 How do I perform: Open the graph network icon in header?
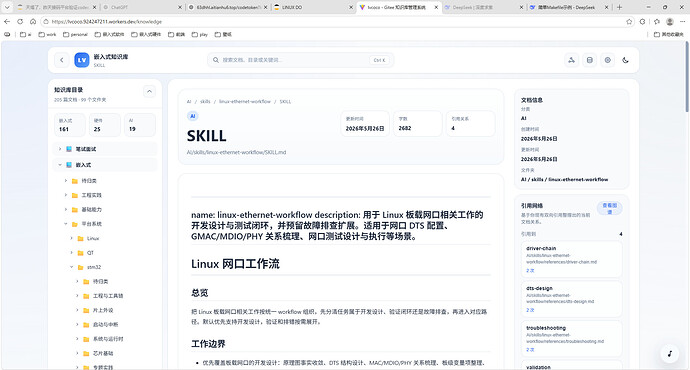(x=571, y=60)
